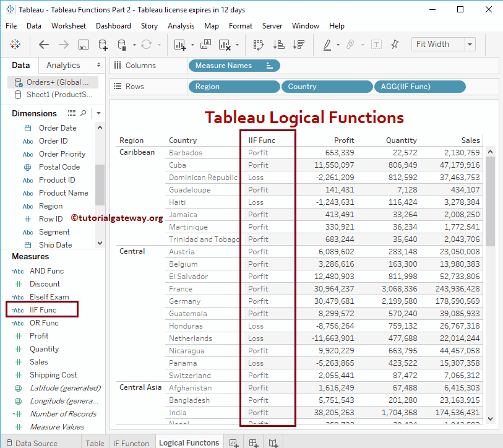The image size is (503, 448).
Task: Go to the Data Source tab
Action: coord(37,442)
